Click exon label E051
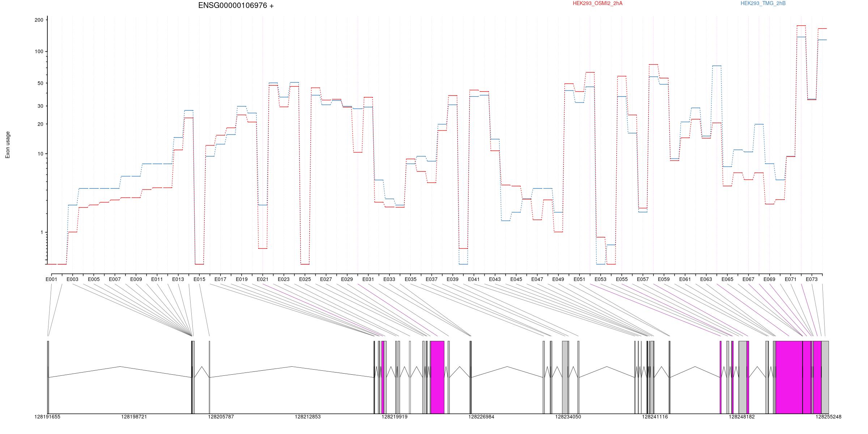Screen dimensions: 868x434 [x=579, y=279]
